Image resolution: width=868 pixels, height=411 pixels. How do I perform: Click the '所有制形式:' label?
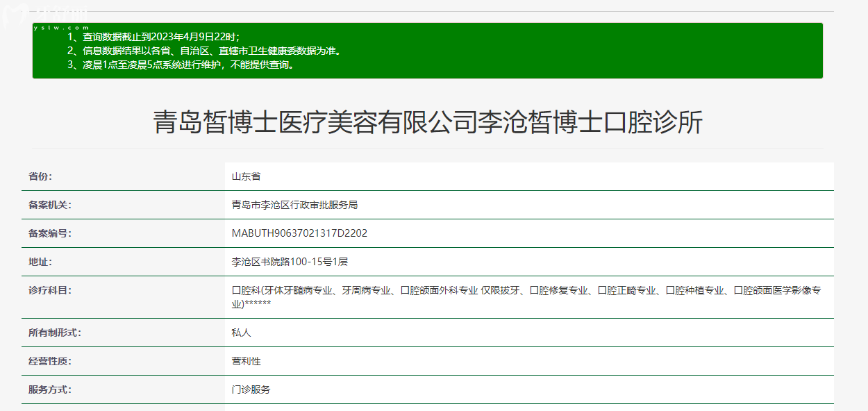(x=54, y=333)
